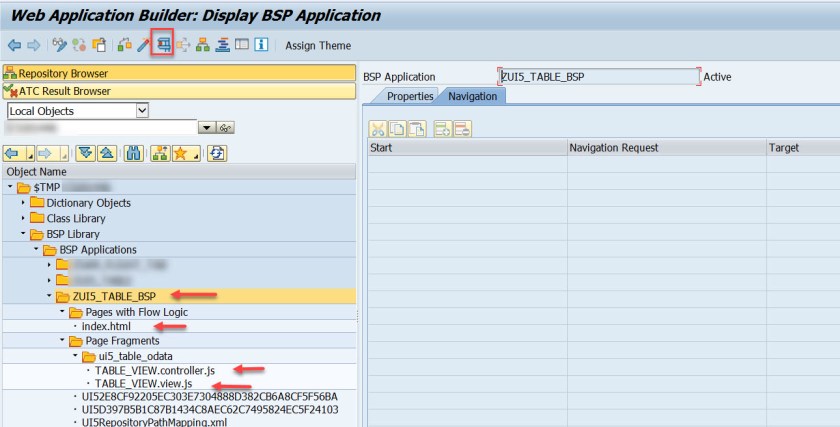Screen dimensions: 840x427
Task: Switch to the Properties tab
Action: (x=409, y=96)
